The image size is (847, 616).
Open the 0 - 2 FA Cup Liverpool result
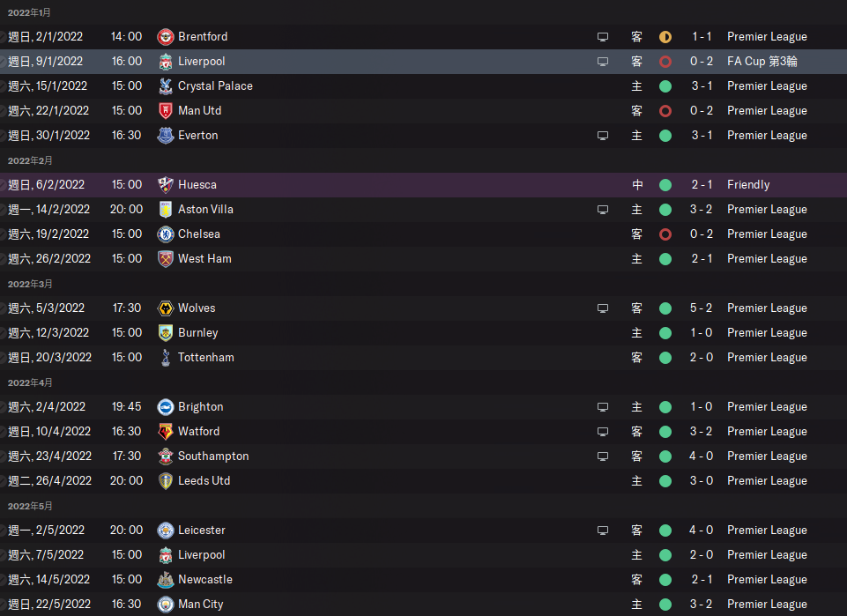click(x=702, y=62)
